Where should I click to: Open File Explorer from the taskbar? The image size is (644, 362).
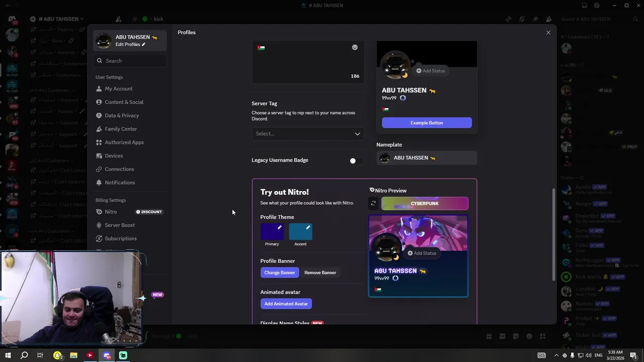[73, 355]
